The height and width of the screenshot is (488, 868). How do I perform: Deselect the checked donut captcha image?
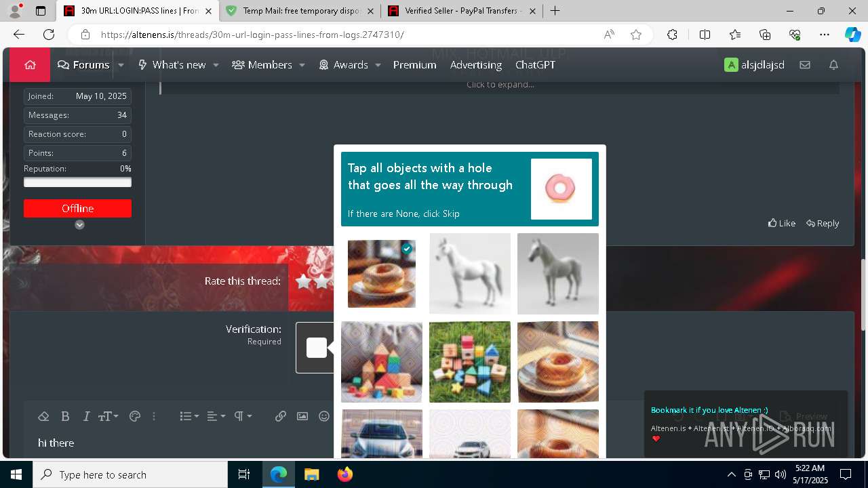tap(382, 274)
